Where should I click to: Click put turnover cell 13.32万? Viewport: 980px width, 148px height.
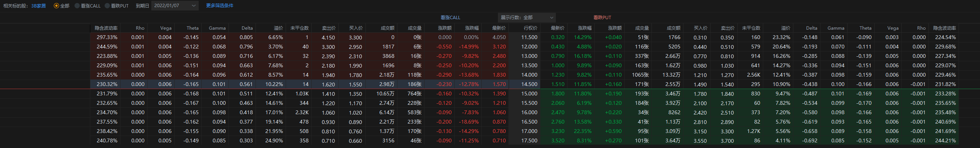coord(671,75)
